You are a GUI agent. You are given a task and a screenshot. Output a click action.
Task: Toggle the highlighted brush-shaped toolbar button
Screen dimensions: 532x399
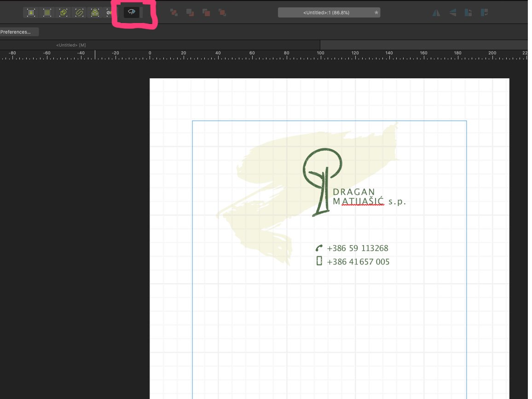click(132, 12)
